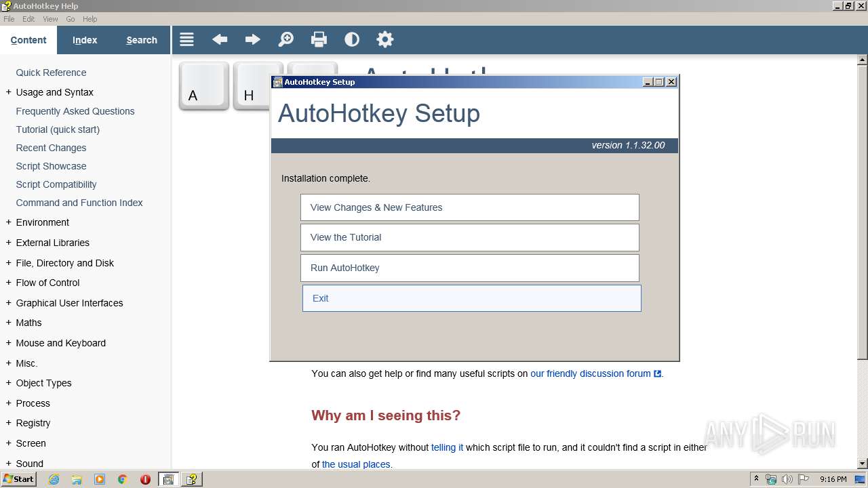Select the Process tree item
The image size is (868, 488).
[33, 403]
